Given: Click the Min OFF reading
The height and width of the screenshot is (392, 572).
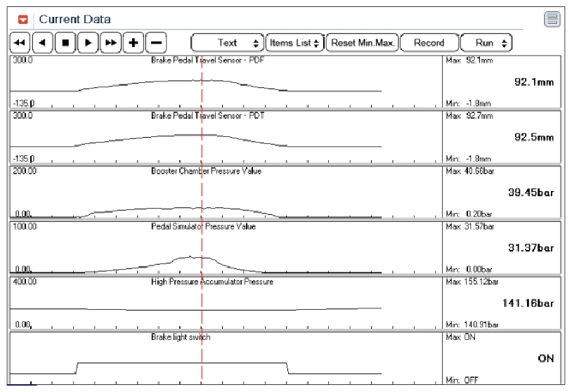Looking at the screenshot, I should pyautogui.click(x=462, y=380).
